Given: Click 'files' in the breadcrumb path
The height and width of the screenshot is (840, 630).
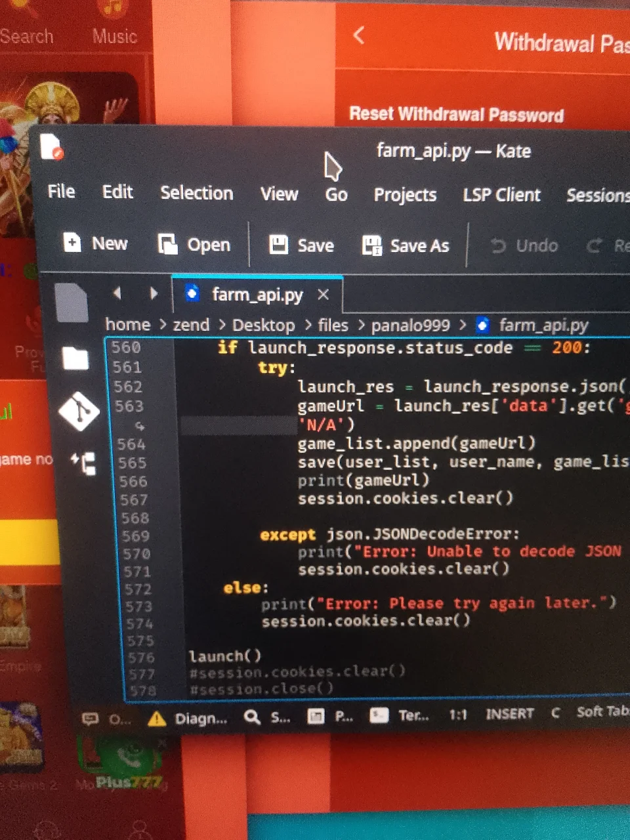Looking at the screenshot, I should tap(333, 325).
